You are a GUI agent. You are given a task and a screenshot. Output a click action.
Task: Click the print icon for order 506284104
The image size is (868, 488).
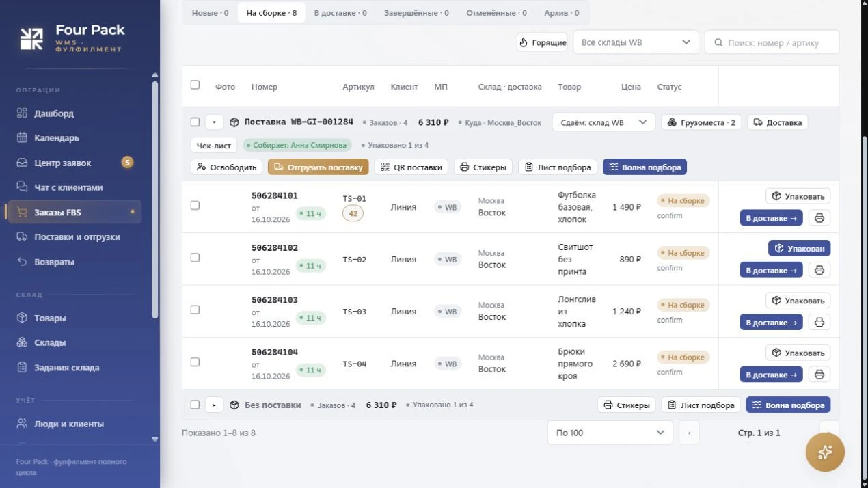pyautogui.click(x=819, y=375)
